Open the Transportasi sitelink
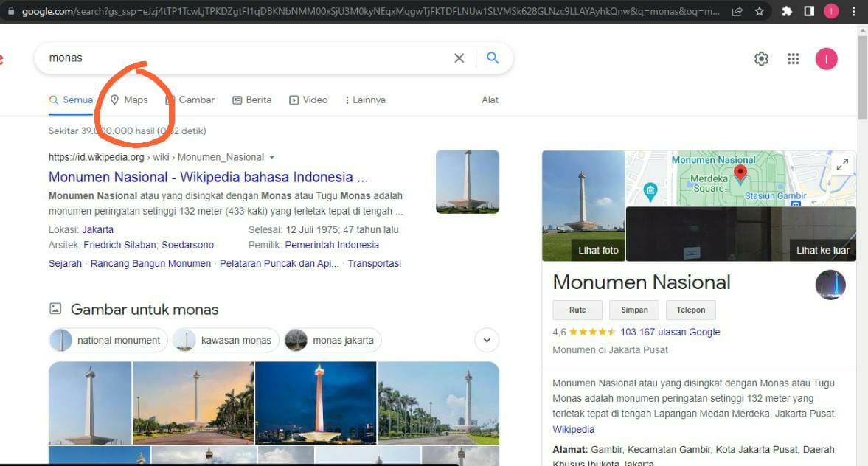The image size is (868, 466). tap(374, 263)
